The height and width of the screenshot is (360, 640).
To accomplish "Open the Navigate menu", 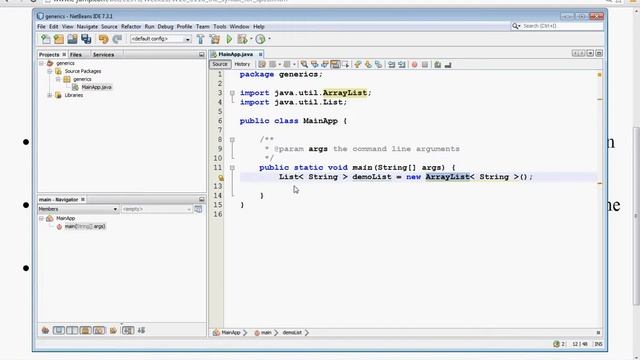I will (87, 27).
